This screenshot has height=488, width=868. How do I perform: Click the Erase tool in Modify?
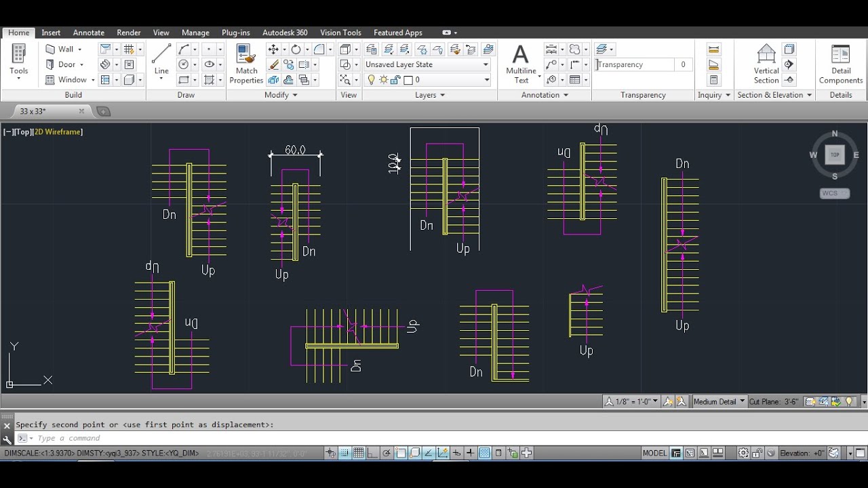point(273,64)
